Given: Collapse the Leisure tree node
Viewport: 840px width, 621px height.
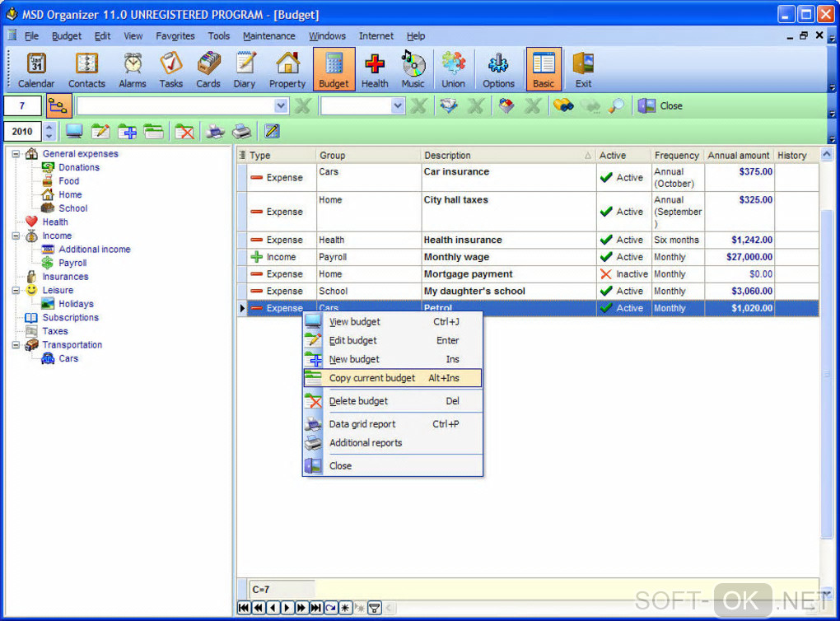Looking at the screenshot, I should 16,291.
